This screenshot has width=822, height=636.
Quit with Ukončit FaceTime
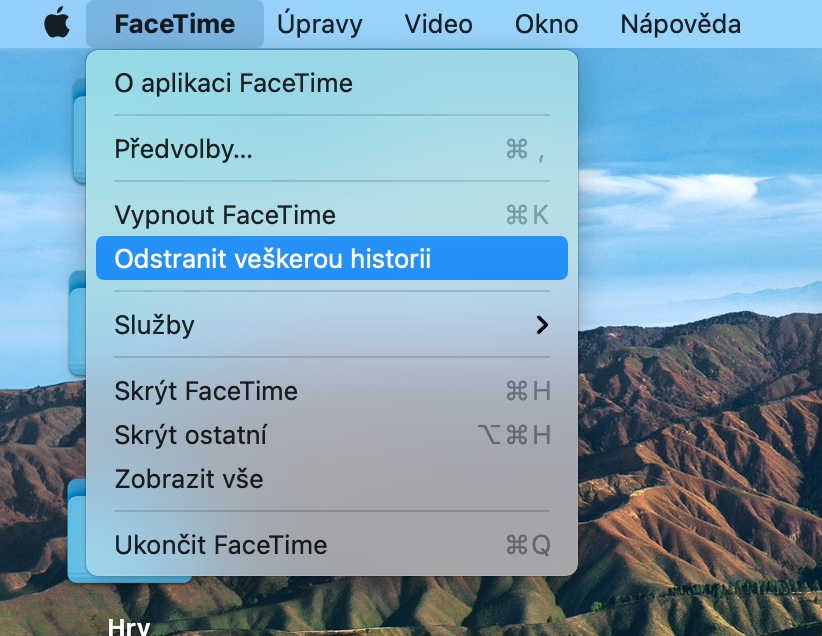click(x=221, y=545)
